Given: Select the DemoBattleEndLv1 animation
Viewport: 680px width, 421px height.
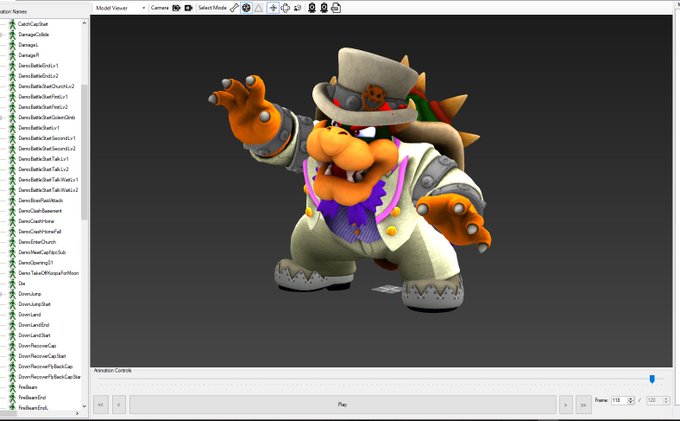Looking at the screenshot, I should click(x=38, y=66).
